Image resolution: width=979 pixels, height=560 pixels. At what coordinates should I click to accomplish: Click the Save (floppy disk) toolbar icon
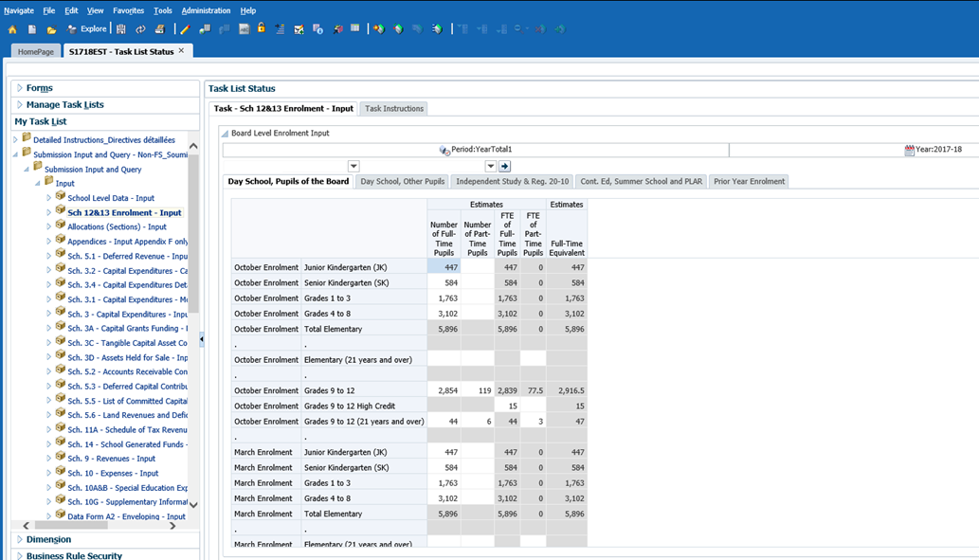[121, 29]
